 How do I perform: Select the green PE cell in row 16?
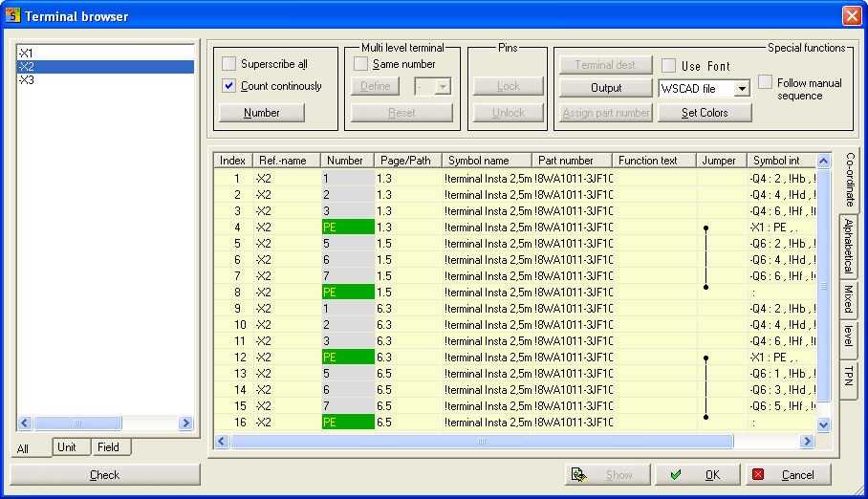click(348, 422)
